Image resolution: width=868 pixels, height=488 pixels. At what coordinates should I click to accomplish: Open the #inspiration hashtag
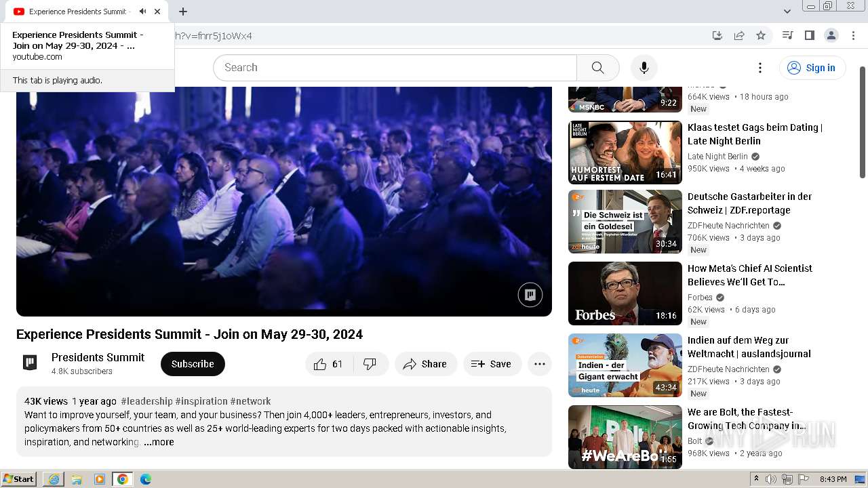coord(201,401)
